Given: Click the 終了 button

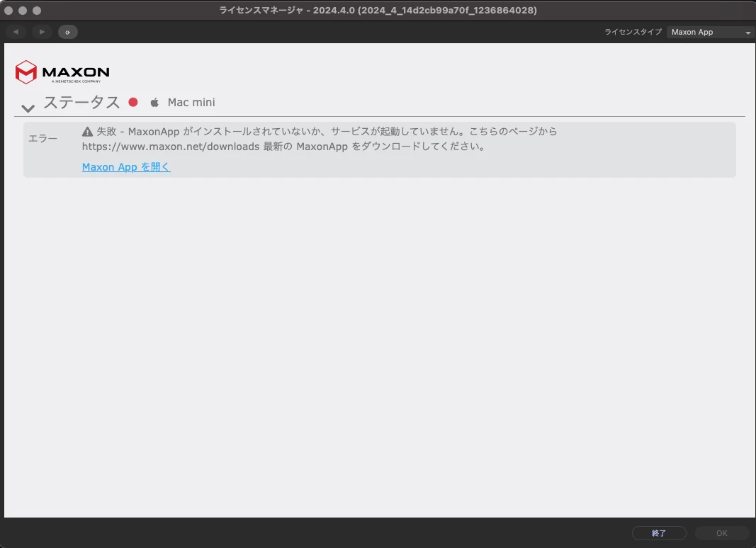Looking at the screenshot, I should pyautogui.click(x=659, y=533).
